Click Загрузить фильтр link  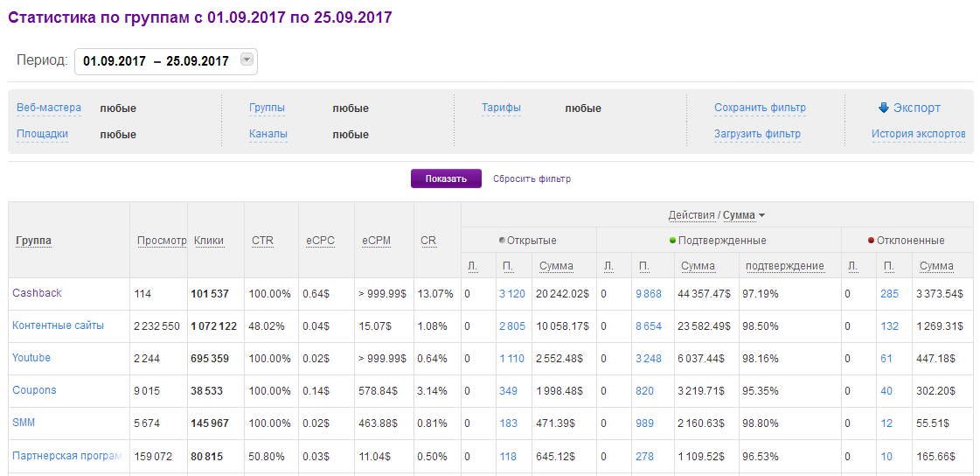click(757, 134)
